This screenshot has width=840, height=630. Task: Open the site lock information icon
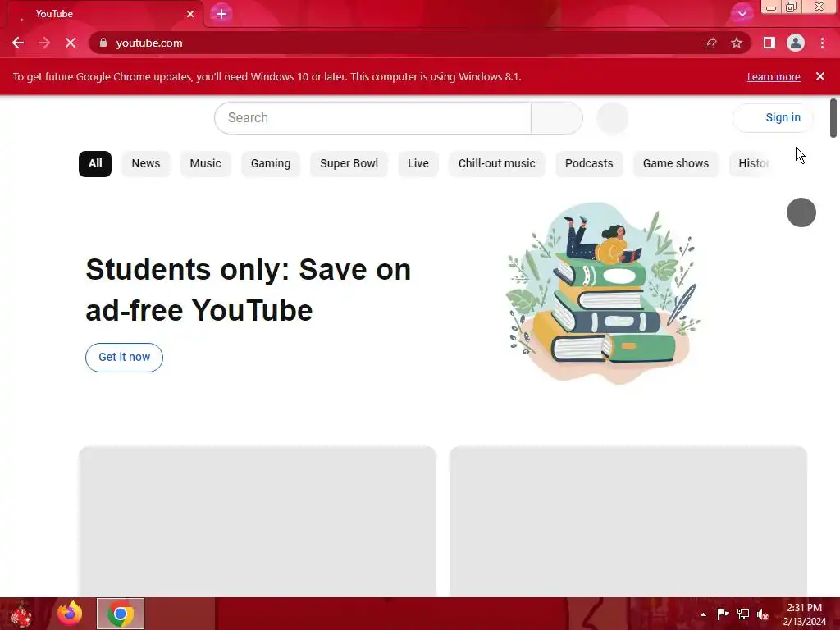pyautogui.click(x=103, y=43)
